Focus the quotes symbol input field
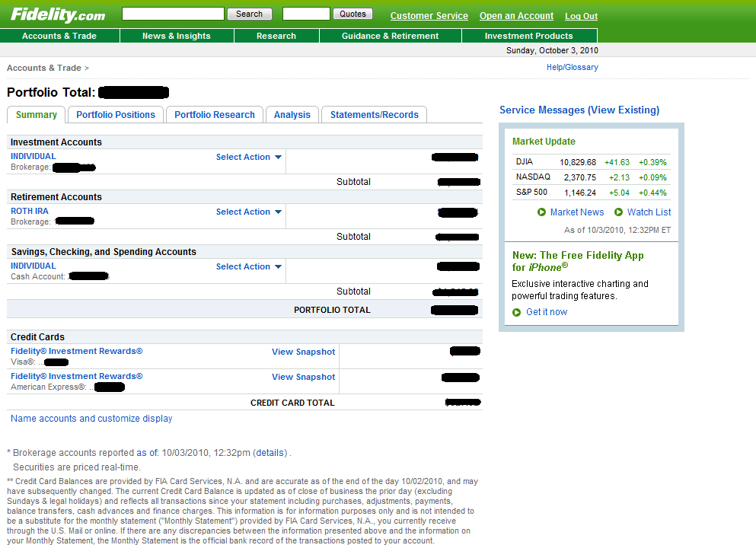 (306, 14)
